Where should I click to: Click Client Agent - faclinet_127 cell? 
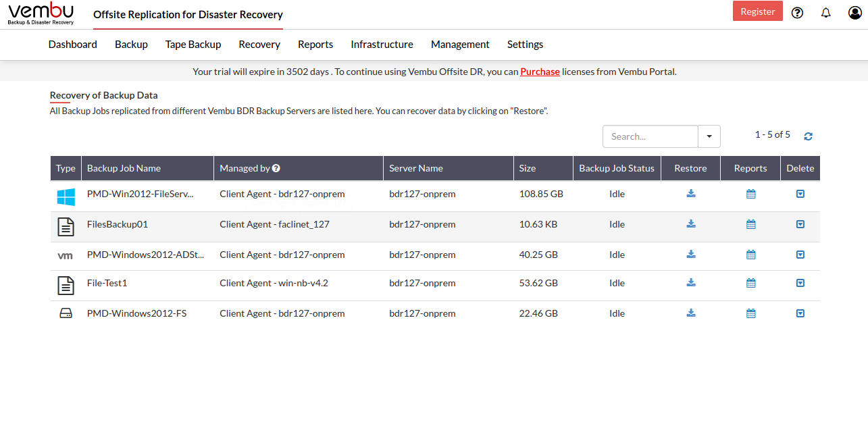click(274, 224)
